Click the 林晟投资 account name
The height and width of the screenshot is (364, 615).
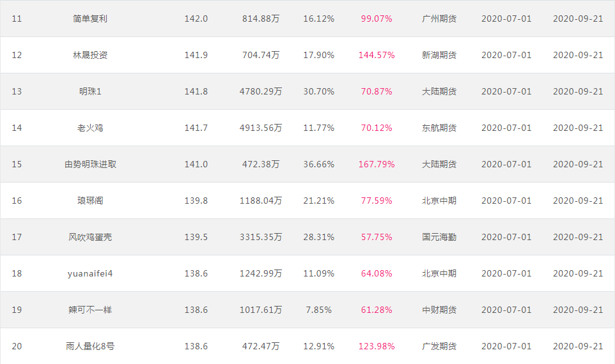pyautogui.click(x=90, y=55)
